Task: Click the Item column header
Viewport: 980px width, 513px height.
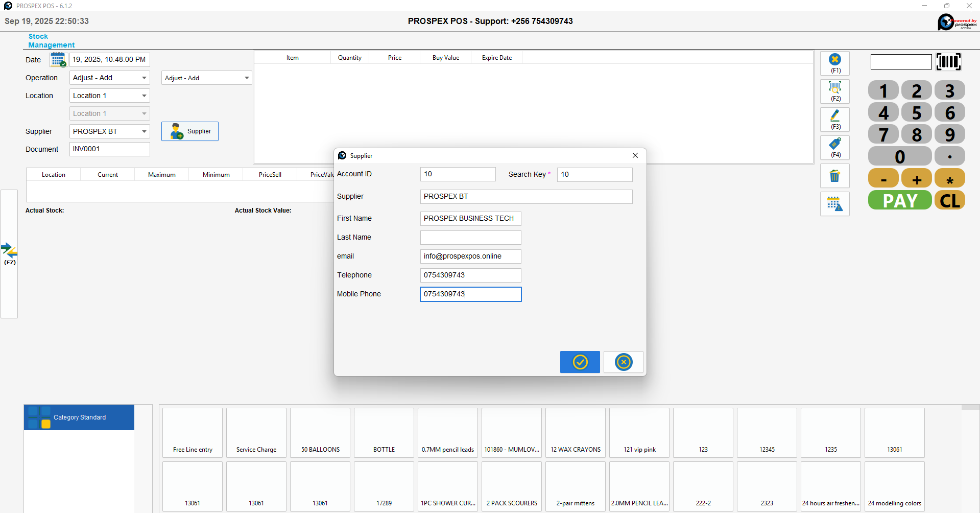Action: (293, 58)
